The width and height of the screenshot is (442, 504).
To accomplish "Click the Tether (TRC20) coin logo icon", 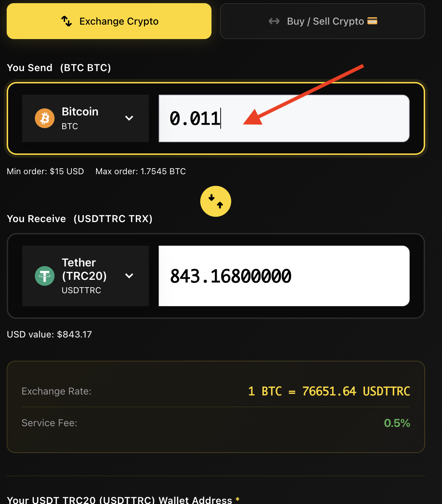I will (x=44, y=276).
